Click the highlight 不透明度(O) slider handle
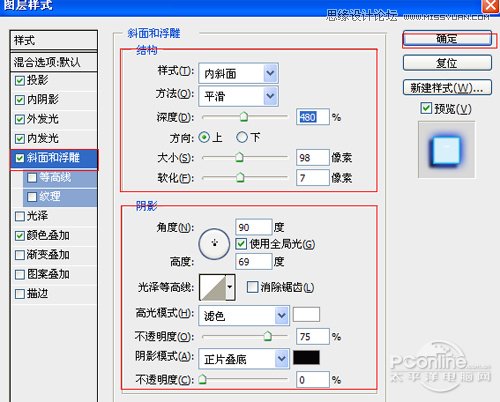This screenshot has width=500, height=402. (x=268, y=336)
